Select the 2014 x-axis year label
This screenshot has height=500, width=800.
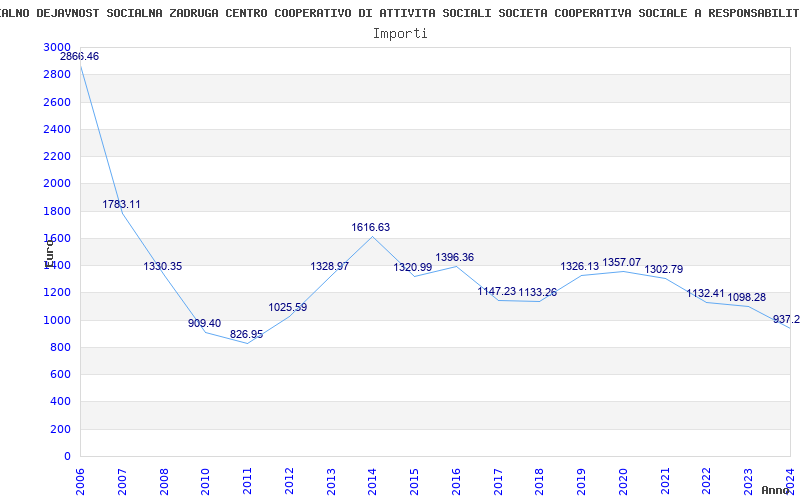[x=372, y=482]
